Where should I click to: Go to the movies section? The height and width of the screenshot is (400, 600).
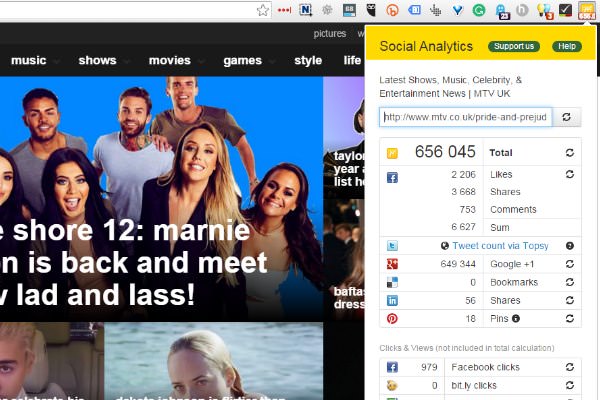tap(169, 60)
